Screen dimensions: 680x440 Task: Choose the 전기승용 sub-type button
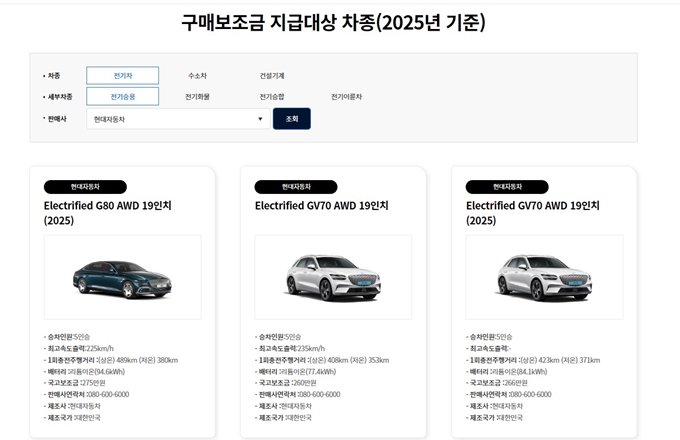(x=123, y=96)
